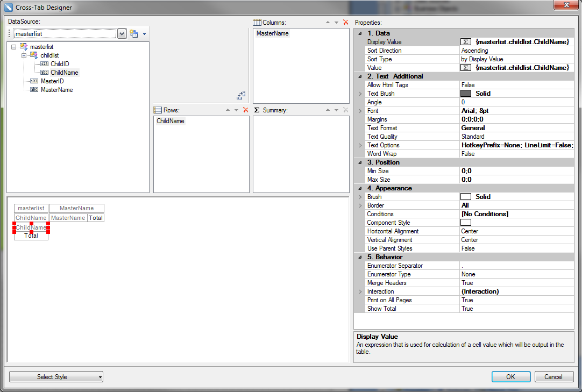This screenshot has height=392, width=582.
Task: Click the Text Brush dark color swatch
Action: coord(466,94)
